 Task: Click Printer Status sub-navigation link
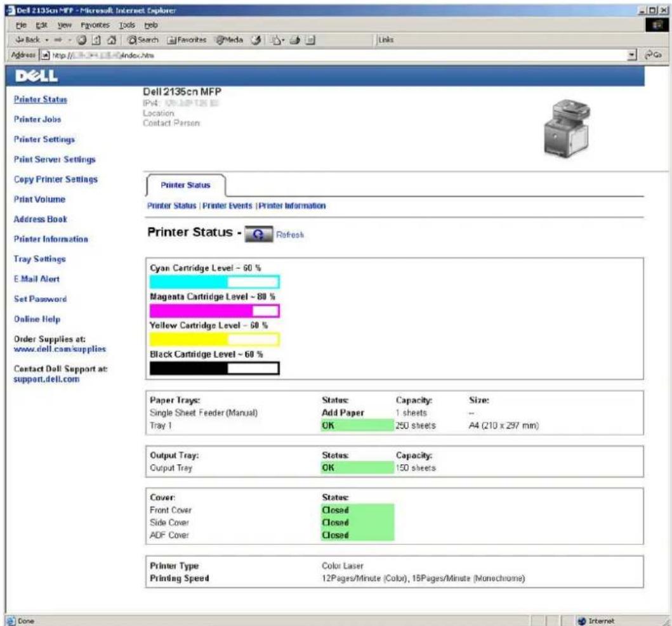point(171,205)
